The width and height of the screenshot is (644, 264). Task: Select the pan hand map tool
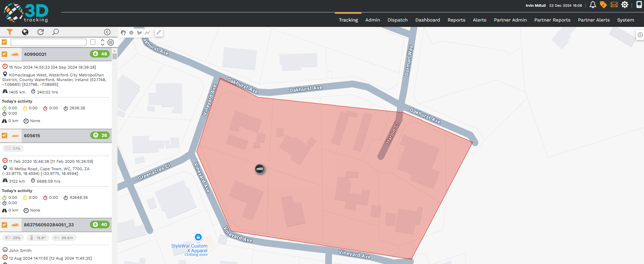click(123, 33)
